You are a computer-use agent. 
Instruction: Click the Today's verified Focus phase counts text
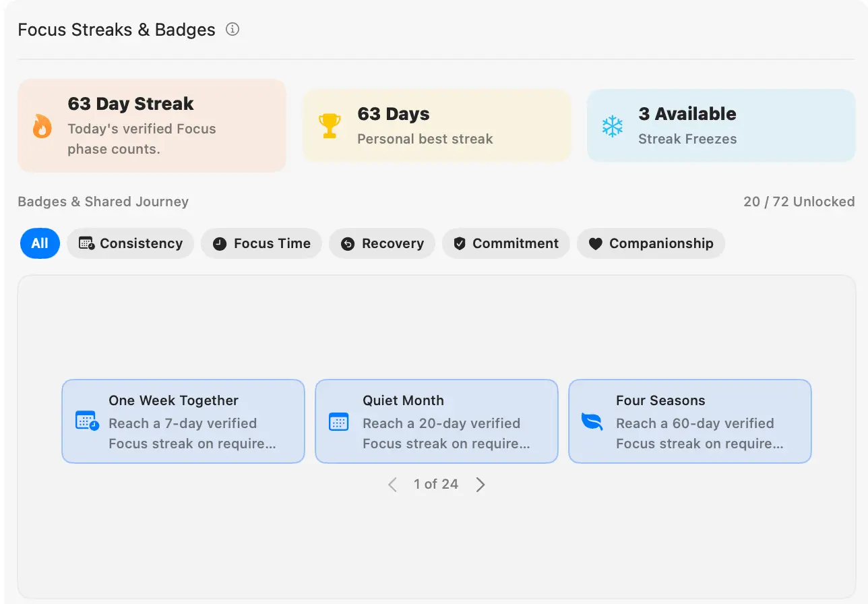point(142,139)
